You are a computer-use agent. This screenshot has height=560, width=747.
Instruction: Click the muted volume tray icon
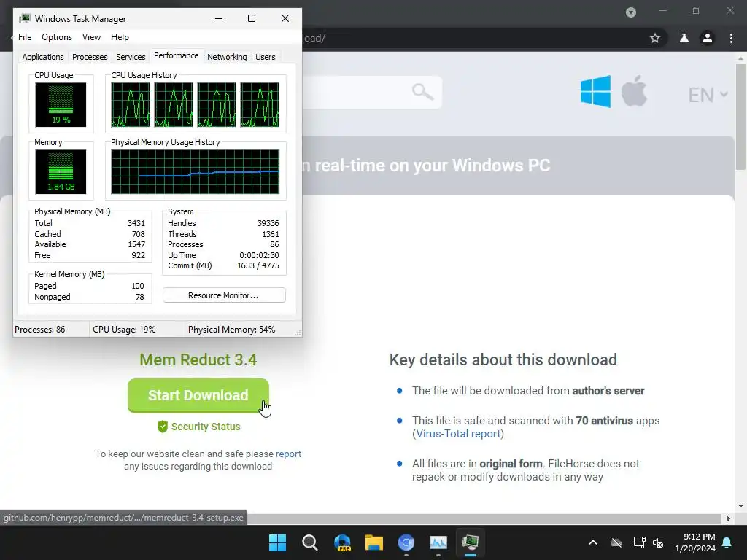658,542
